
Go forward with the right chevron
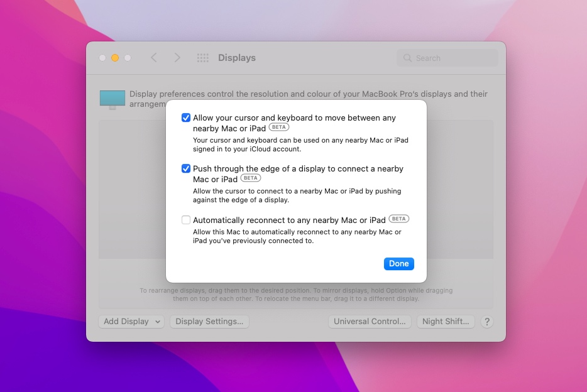tap(177, 58)
